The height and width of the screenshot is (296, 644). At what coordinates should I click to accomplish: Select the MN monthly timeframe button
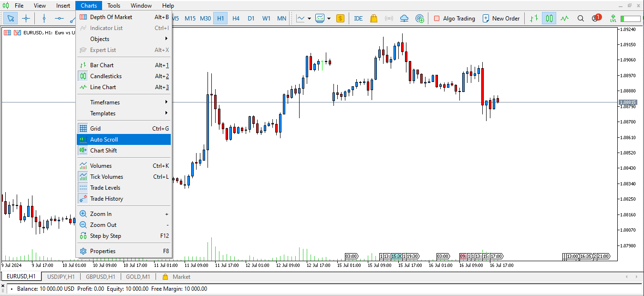coord(281,18)
